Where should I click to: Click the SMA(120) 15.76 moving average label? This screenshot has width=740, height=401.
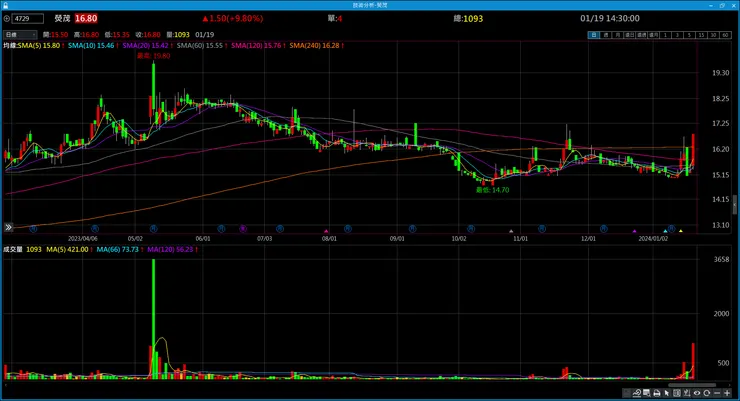pos(256,46)
